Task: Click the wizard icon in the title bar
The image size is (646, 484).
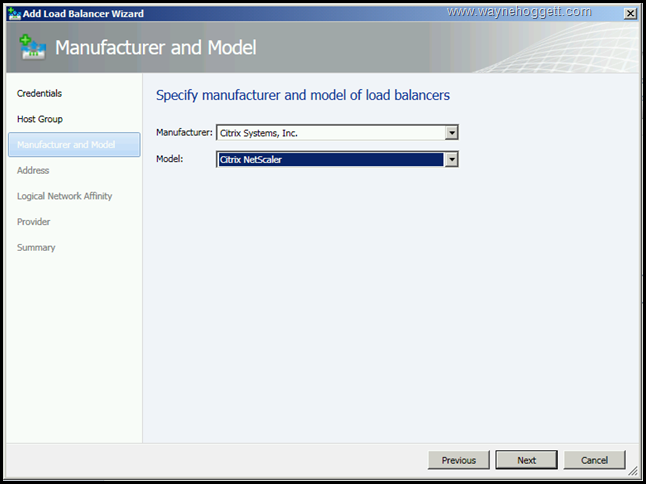Action: point(14,13)
